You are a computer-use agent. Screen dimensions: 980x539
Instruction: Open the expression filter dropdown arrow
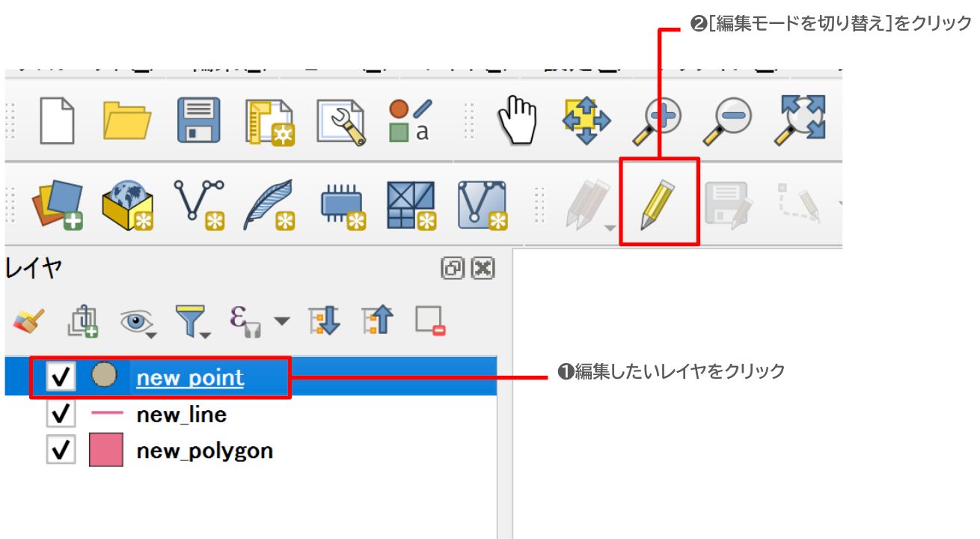pyautogui.click(x=281, y=321)
